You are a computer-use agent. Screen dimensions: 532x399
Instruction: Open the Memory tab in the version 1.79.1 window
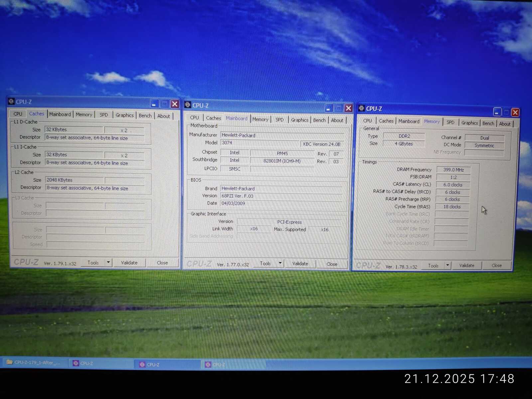[x=84, y=115]
